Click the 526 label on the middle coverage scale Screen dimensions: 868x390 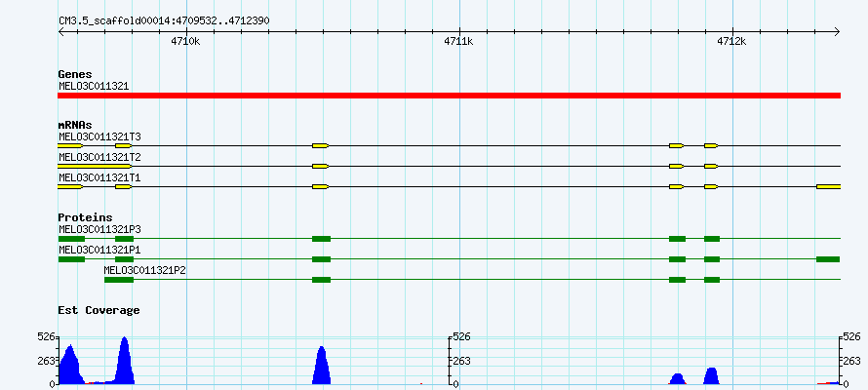(x=461, y=337)
